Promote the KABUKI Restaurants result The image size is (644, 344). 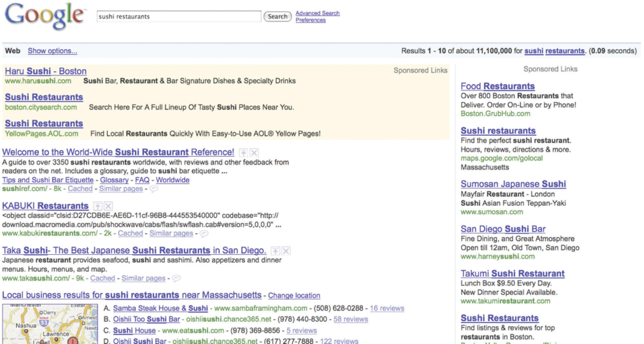pyautogui.click(x=97, y=206)
